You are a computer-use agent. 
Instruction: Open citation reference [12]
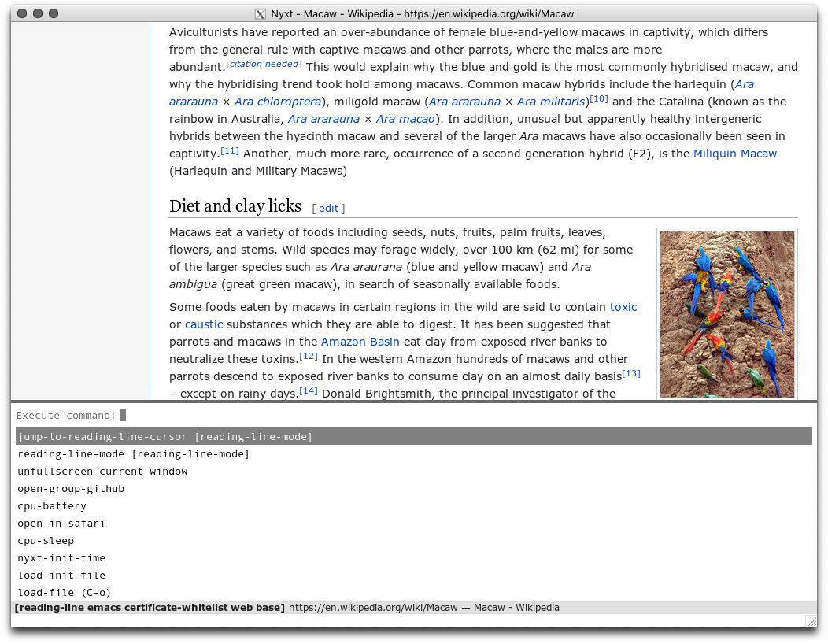point(309,356)
